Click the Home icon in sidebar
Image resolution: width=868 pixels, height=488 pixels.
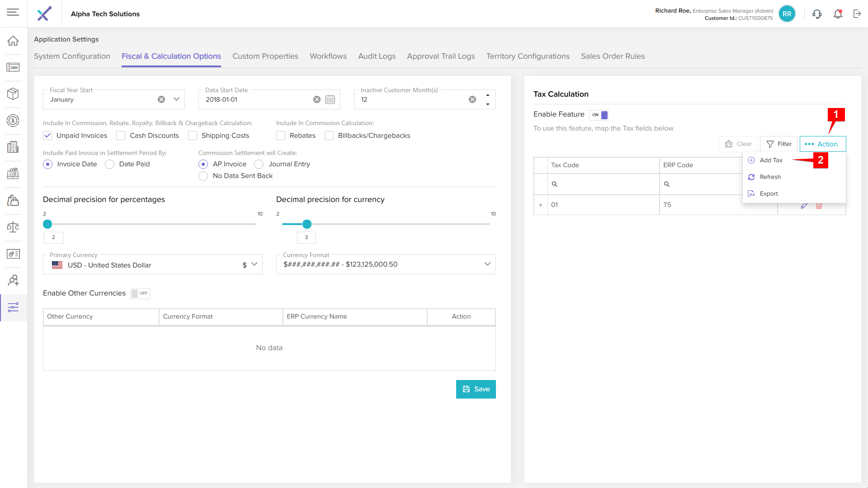coord(13,41)
